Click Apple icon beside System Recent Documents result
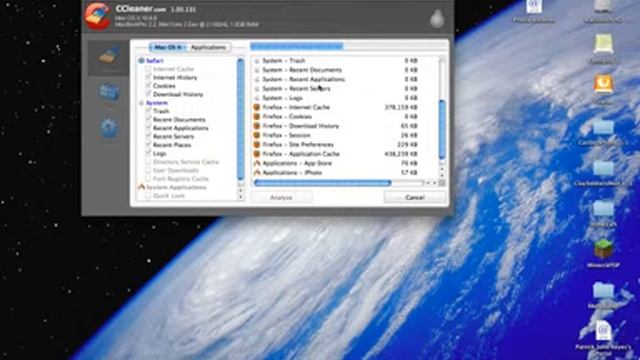Image resolution: width=640 pixels, height=360 pixels. pyautogui.click(x=257, y=70)
